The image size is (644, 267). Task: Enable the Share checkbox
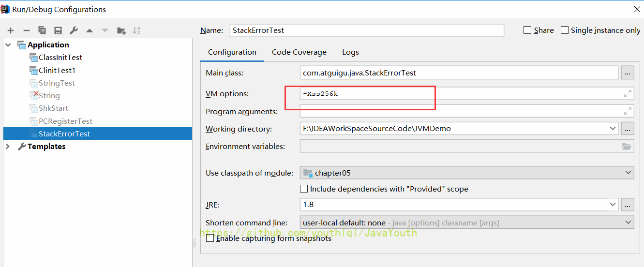527,30
